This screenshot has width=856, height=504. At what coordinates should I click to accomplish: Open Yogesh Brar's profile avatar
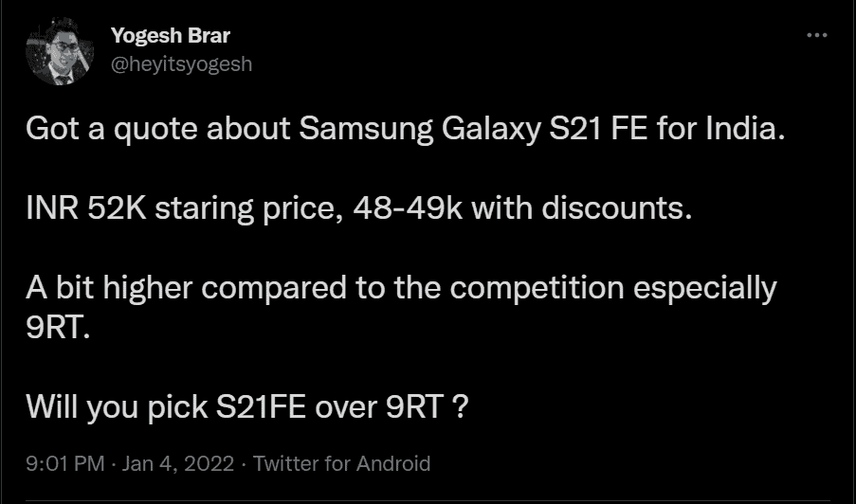(x=60, y=51)
